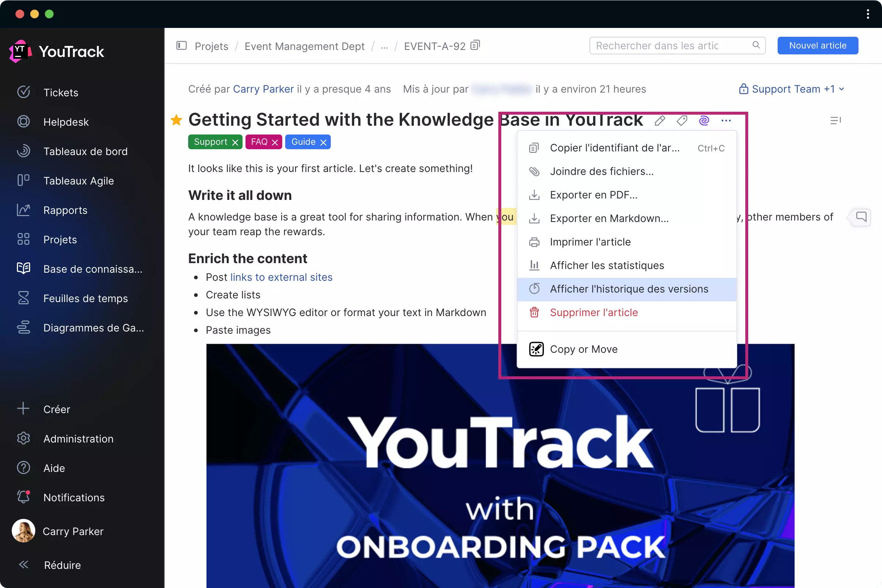Remove the FAQ tag
This screenshot has width=882, height=588.
pyautogui.click(x=275, y=143)
